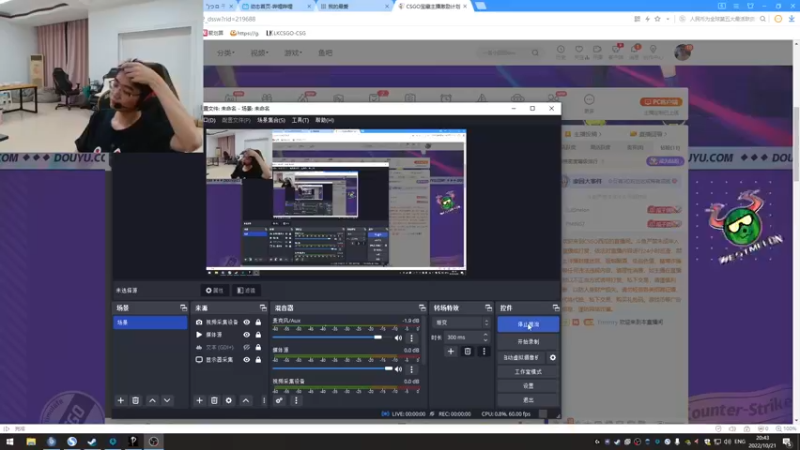800x450 pixels.
Task: Click the Exit button in Controls
Action: 528,401
